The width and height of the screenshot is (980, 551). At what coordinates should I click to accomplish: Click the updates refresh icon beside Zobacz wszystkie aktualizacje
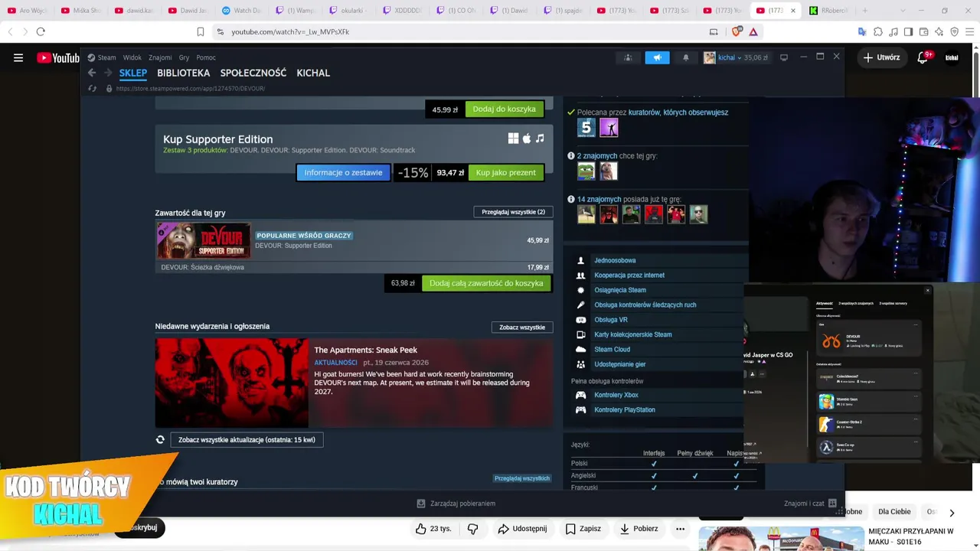point(160,440)
